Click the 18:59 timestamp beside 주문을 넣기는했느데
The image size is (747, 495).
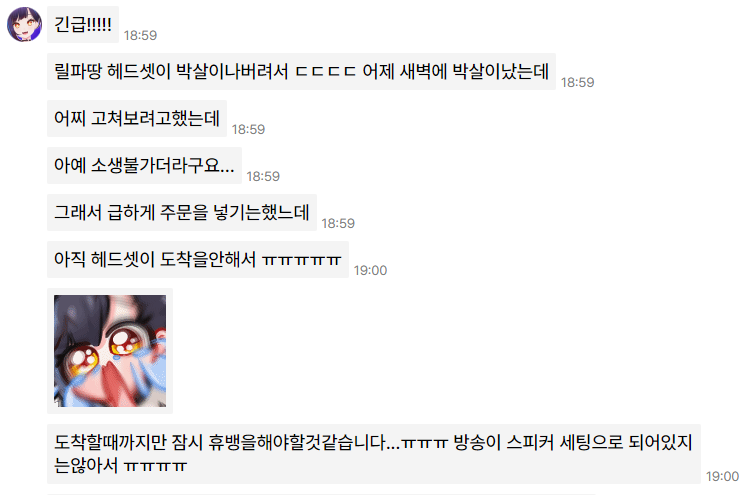pos(338,223)
